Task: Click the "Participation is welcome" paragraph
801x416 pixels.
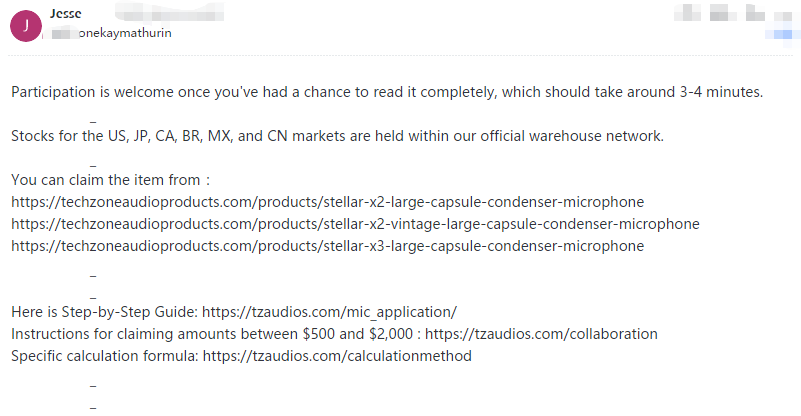Action: [387, 92]
